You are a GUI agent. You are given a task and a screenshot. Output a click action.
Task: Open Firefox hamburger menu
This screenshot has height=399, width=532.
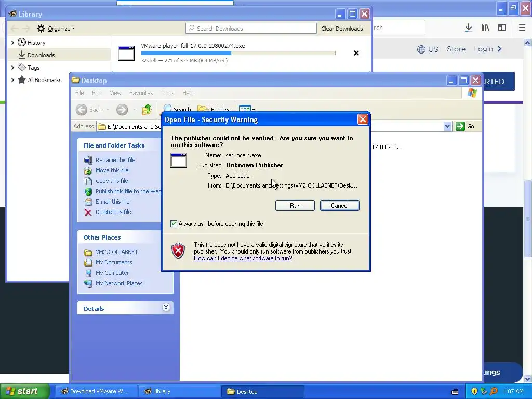pos(522,28)
